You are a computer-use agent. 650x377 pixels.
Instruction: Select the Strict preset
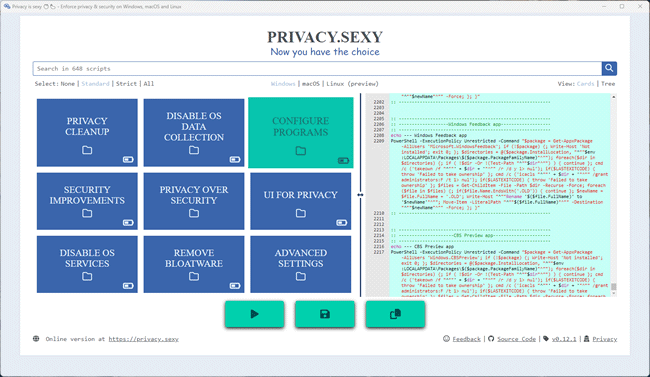coord(126,84)
